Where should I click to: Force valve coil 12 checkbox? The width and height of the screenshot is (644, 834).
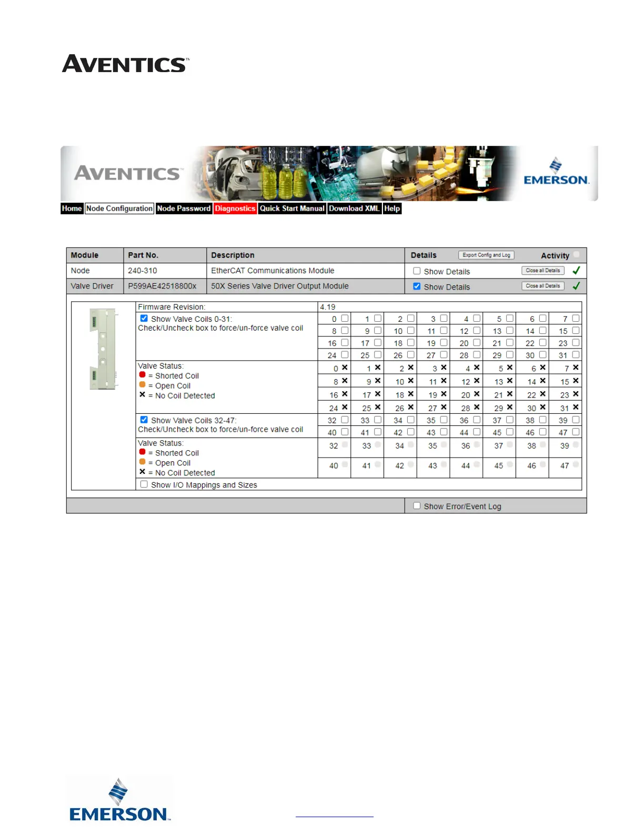477,330
